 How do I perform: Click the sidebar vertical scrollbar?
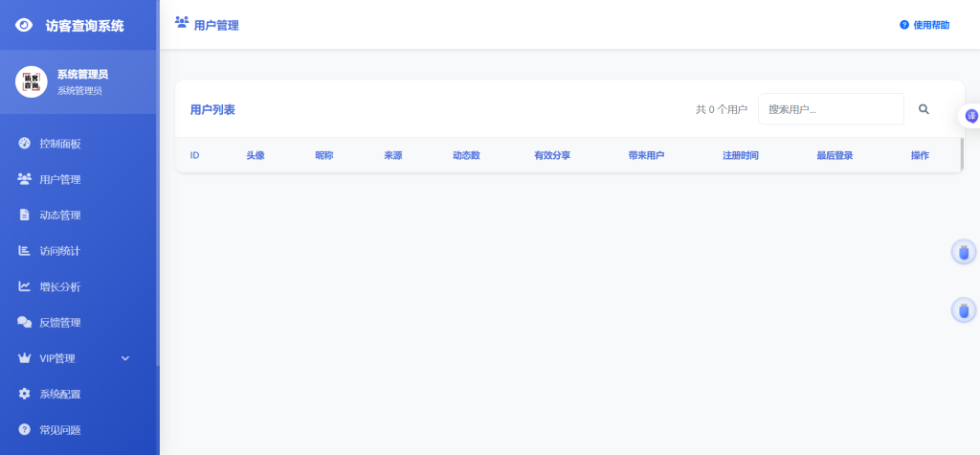click(158, 183)
